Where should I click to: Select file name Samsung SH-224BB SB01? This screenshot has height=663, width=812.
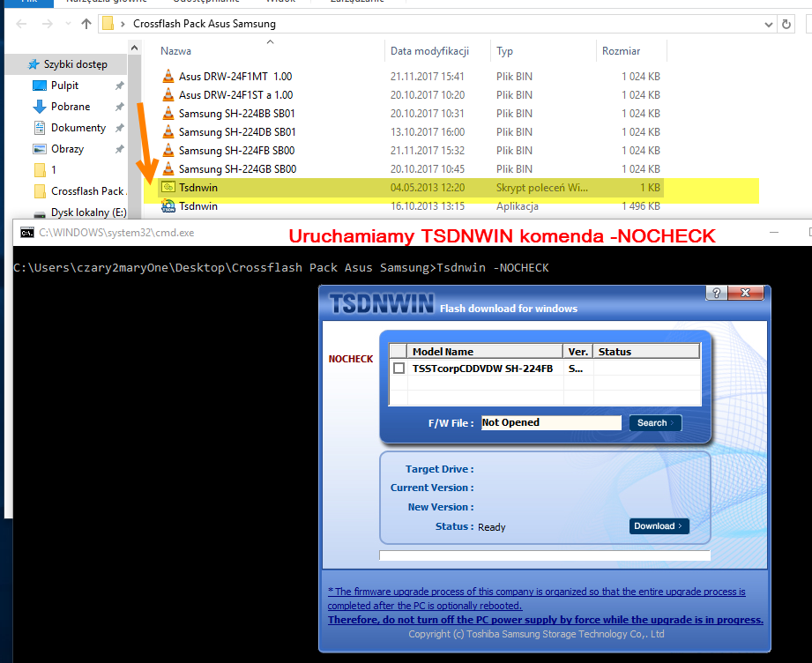(x=236, y=114)
